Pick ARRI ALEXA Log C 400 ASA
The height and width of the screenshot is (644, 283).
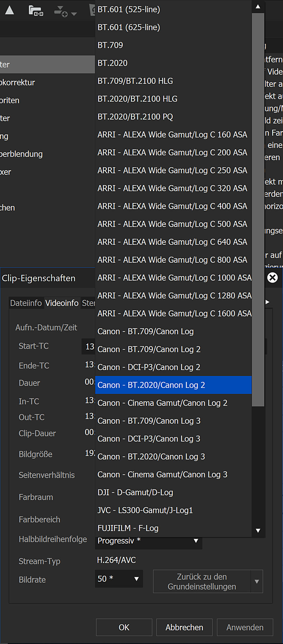tap(173, 206)
